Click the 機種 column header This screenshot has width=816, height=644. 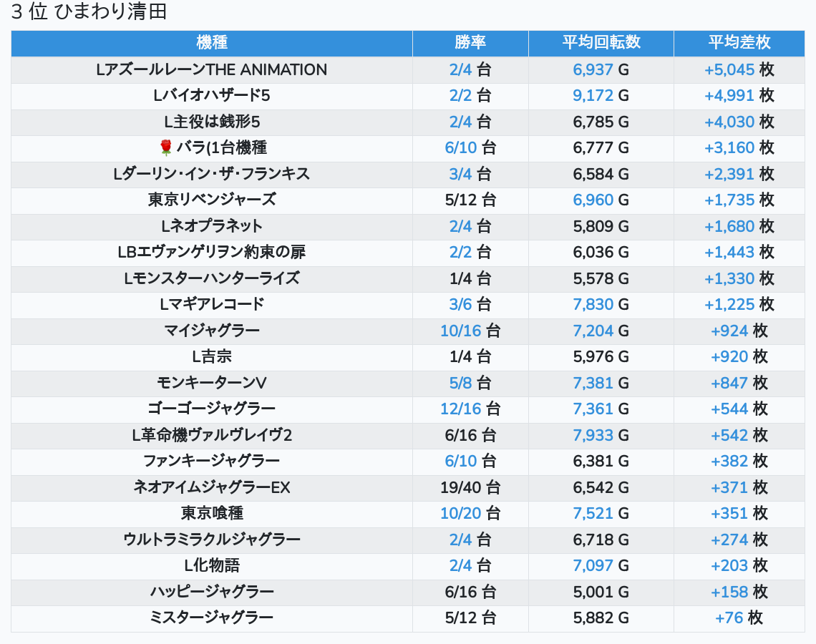click(x=212, y=43)
